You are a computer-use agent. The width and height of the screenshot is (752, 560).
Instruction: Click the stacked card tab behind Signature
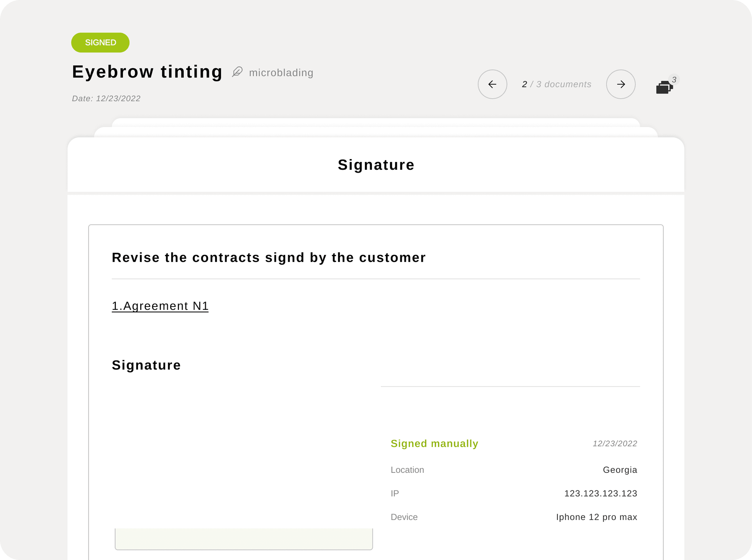(376, 132)
